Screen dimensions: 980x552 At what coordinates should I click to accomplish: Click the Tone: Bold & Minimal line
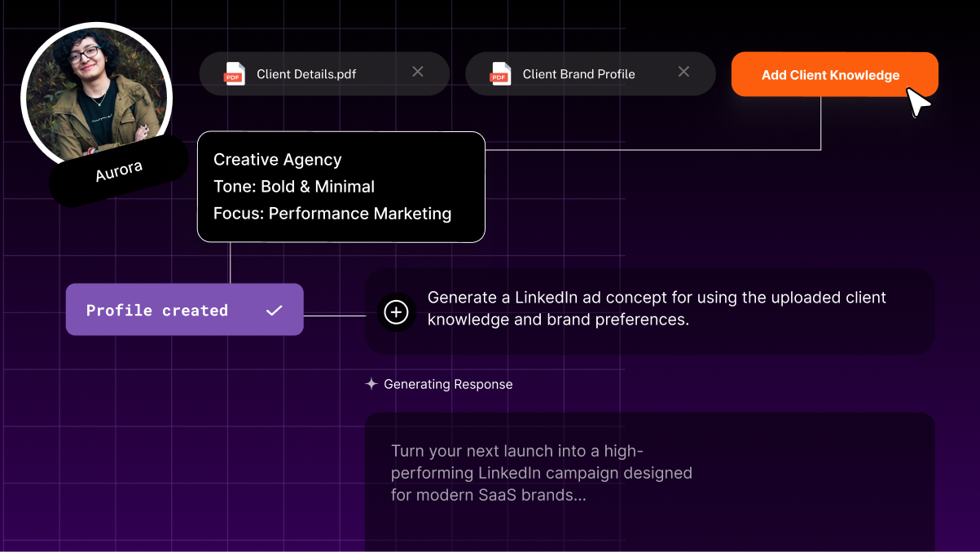[x=294, y=187]
